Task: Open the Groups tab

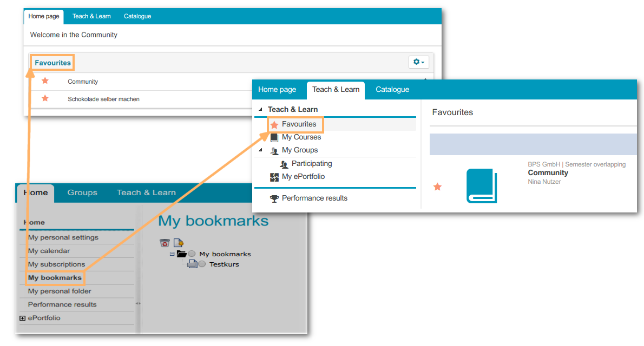Action: click(x=82, y=192)
